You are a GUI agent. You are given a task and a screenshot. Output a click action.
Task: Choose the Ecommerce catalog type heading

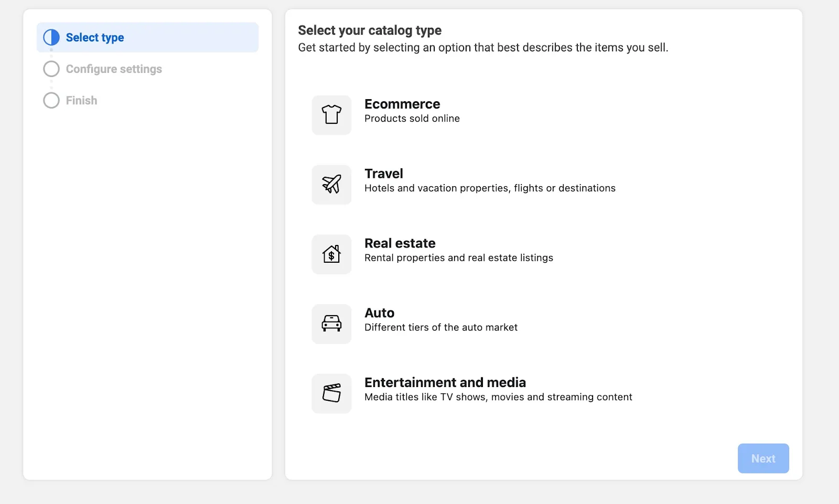click(x=402, y=104)
